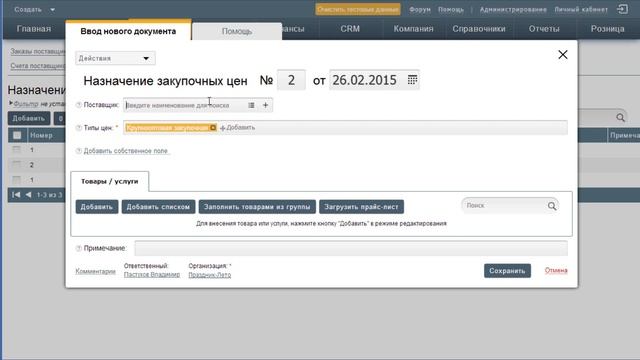Click the background Добавить button
The height and width of the screenshot is (360, 640).
(29, 118)
